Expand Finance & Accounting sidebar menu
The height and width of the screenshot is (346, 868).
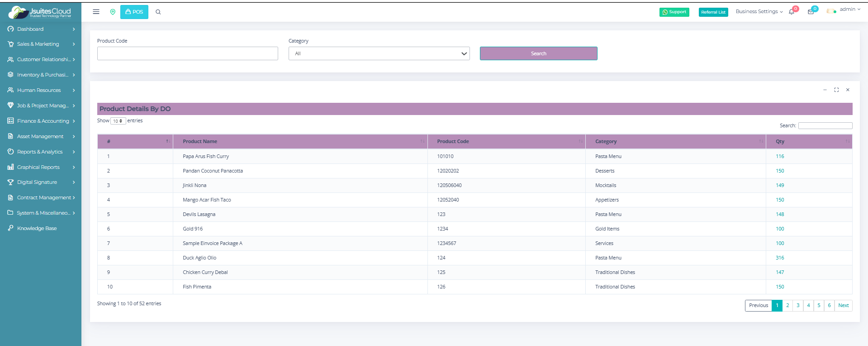(42, 121)
